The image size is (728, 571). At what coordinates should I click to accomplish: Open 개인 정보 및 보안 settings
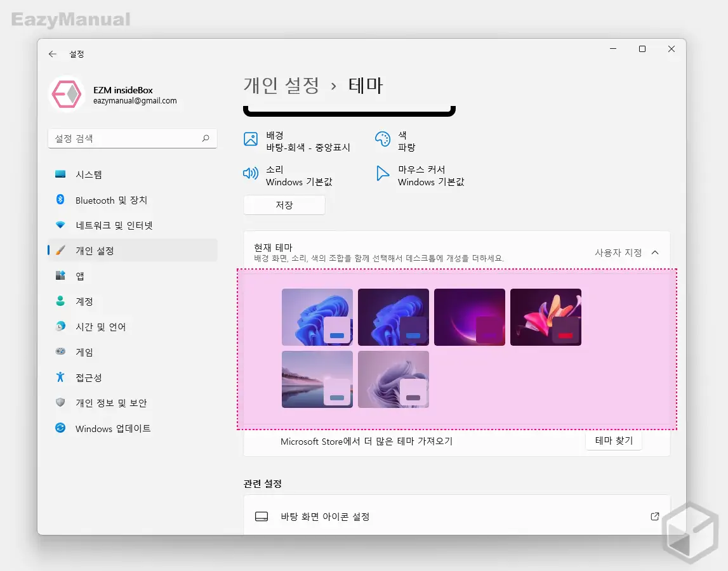(132, 402)
